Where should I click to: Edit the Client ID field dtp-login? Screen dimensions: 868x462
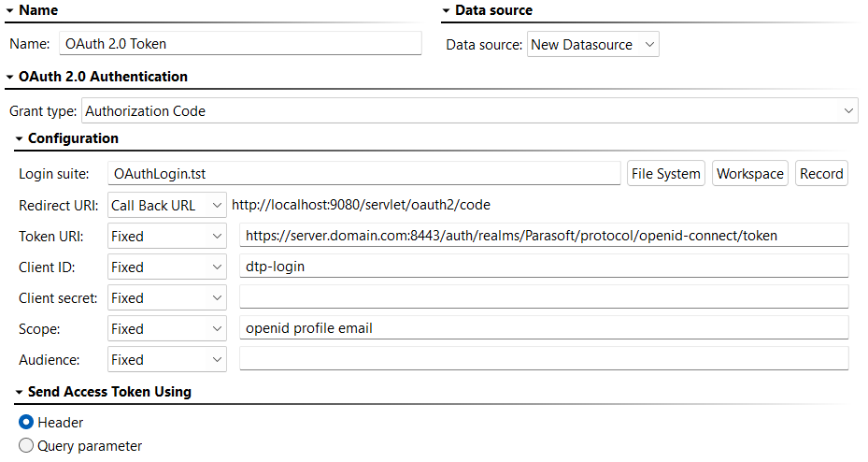tap(544, 267)
